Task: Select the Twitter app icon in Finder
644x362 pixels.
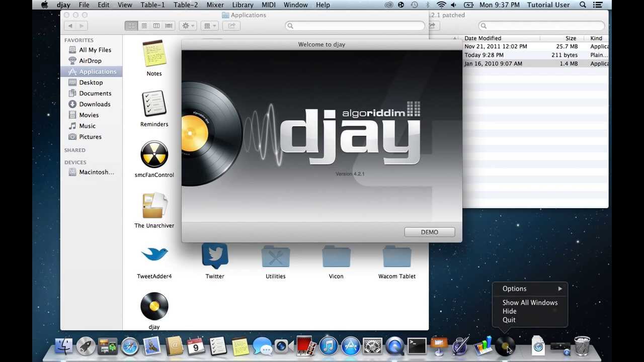Action: [215, 256]
